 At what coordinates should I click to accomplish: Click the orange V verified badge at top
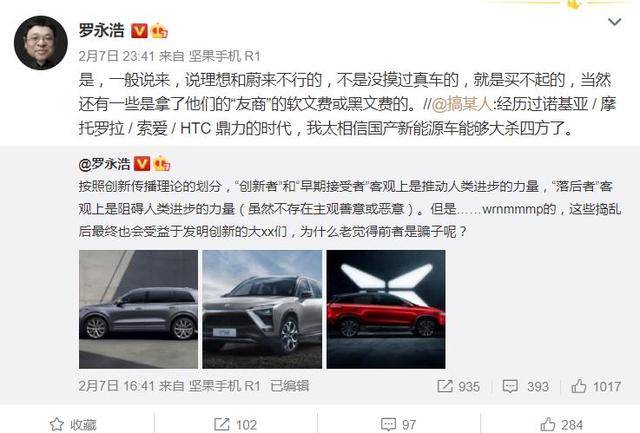click(x=139, y=31)
